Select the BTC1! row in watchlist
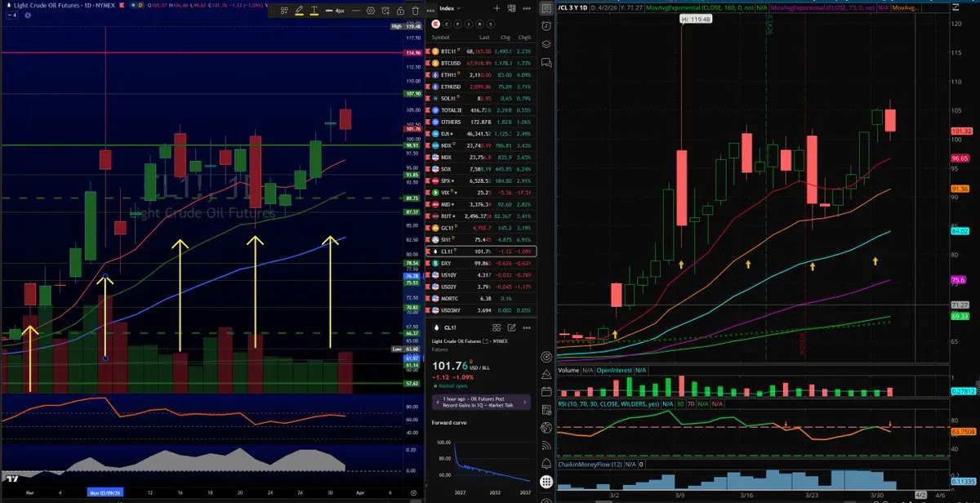This screenshot has width=980, height=503. tap(481, 51)
